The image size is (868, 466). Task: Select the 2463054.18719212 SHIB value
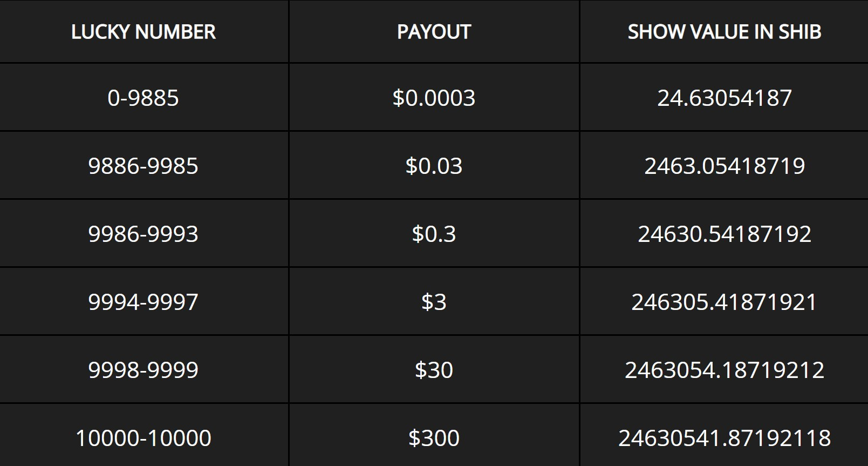click(x=724, y=370)
